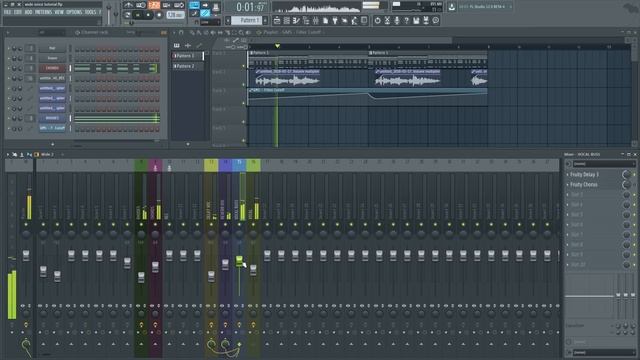The image size is (640, 360).
Task: Select Pattern 2 in the picker list
Action: (188, 66)
